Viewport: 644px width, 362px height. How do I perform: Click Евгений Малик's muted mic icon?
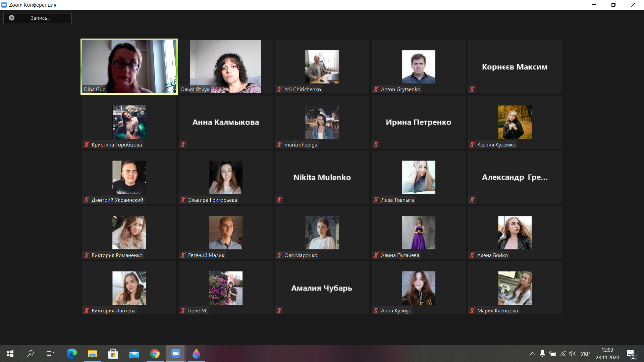(x=183, y=255)
